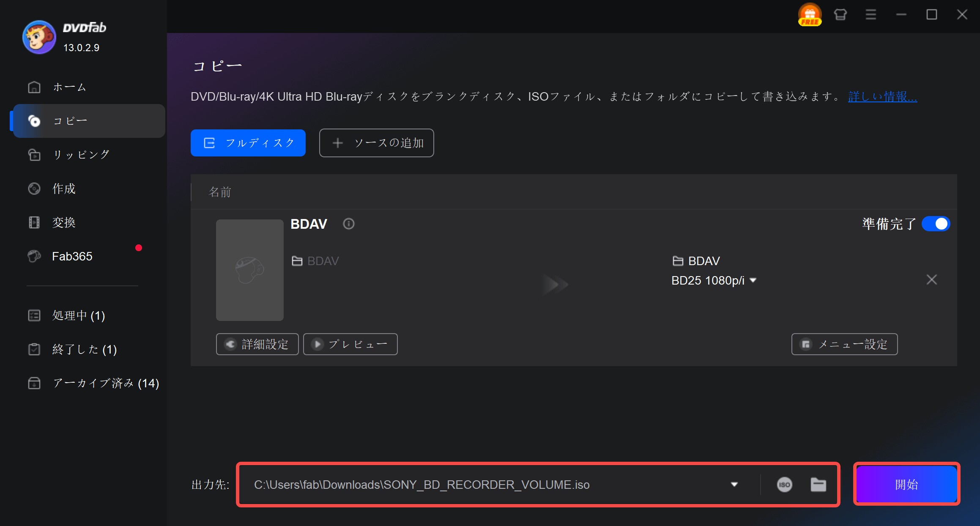Click the 開始 start button

pyautogui.click(x=907, y=485)
